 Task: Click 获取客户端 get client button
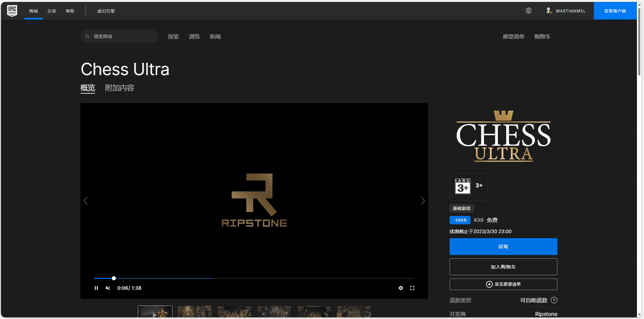(615, 11)
